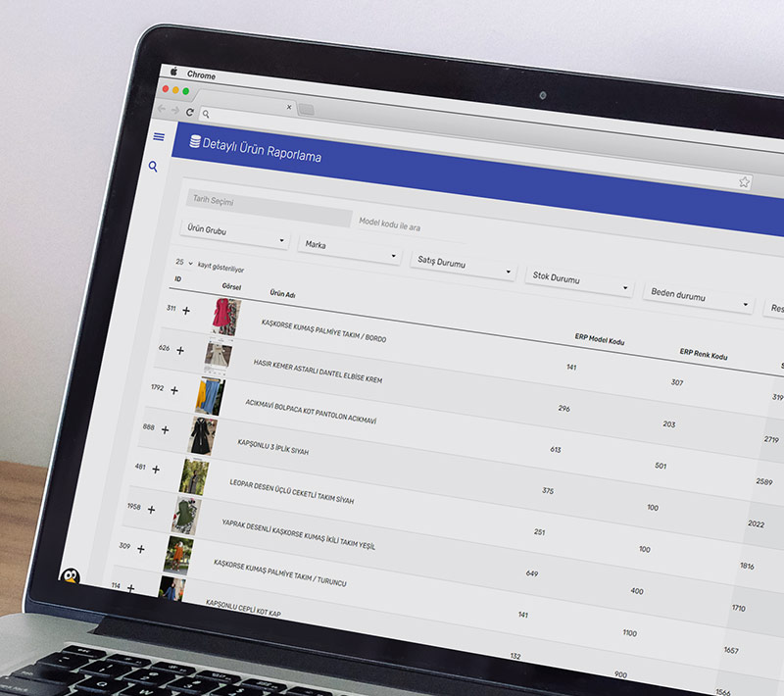784x696 pixels.
Task: Expand row 1792 with the plus icon
Action: 174,390
